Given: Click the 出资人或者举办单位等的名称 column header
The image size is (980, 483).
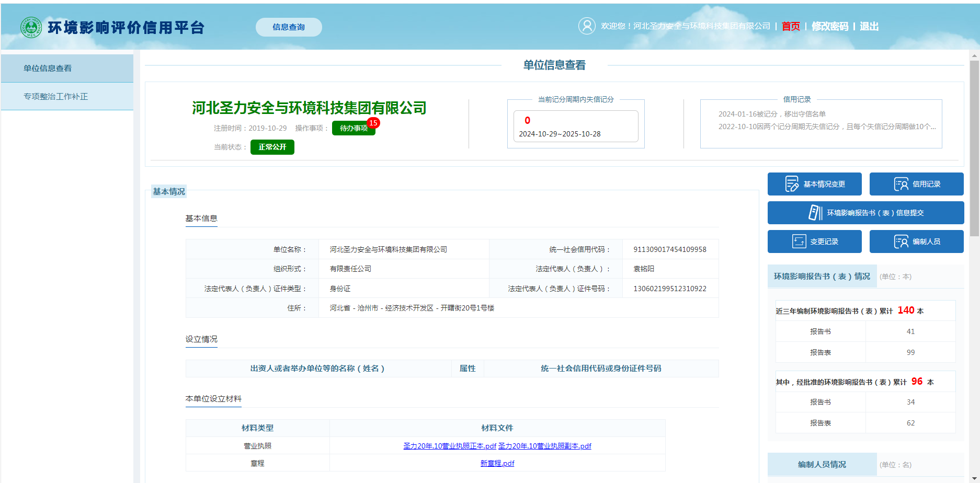Looking at the screenshot, I should (x=317, y=369).
